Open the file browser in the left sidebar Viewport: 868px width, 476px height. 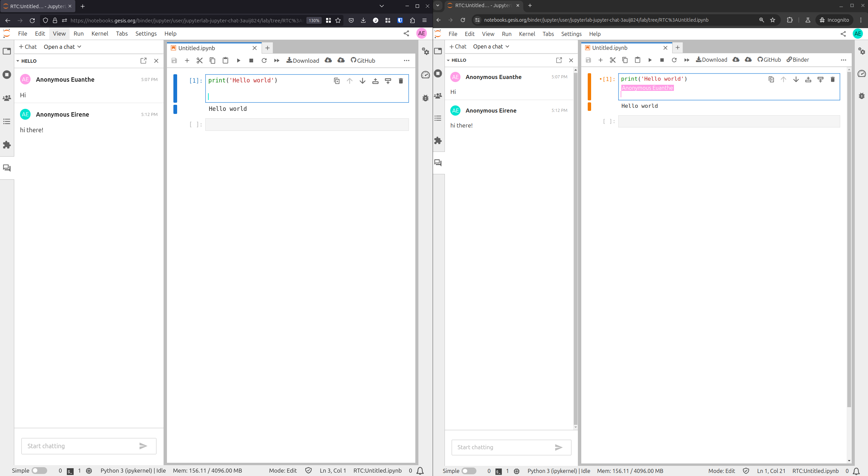(x=7, y=51)
